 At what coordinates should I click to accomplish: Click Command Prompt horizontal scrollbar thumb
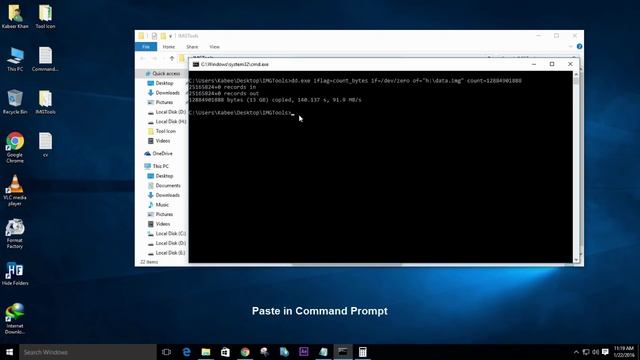347,265
